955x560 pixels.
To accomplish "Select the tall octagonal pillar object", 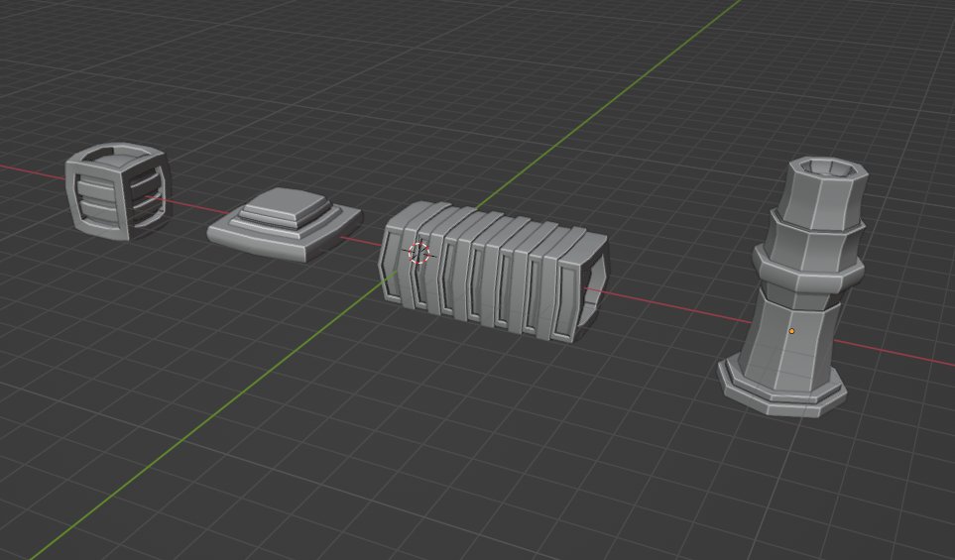I will [x=793, y=286].
